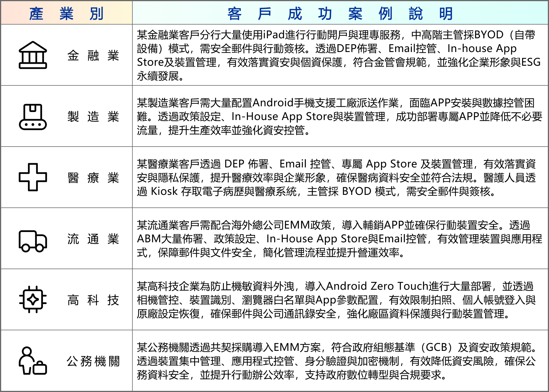The image size is (549, 392).
Task: Click the 流通業 industry label
Action: point(93,239)
